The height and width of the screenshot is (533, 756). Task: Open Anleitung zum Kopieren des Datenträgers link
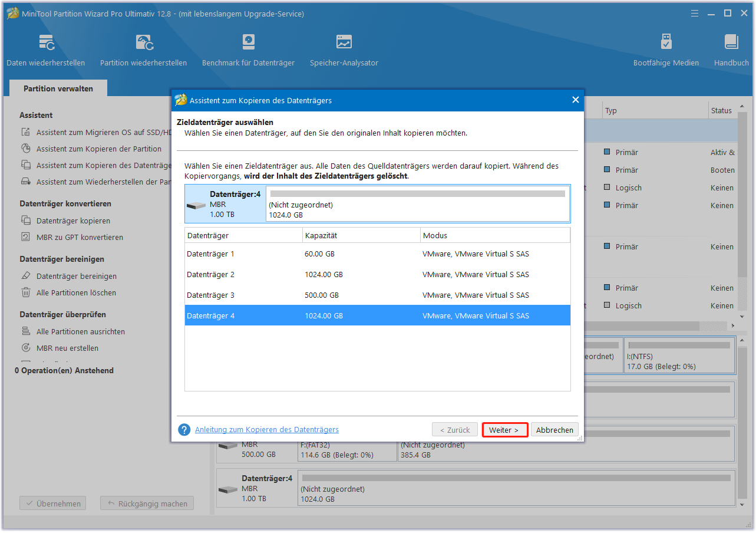[267, 430]
